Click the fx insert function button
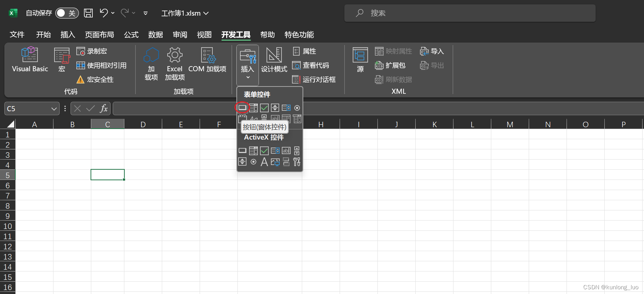 [x=104, y=108]
